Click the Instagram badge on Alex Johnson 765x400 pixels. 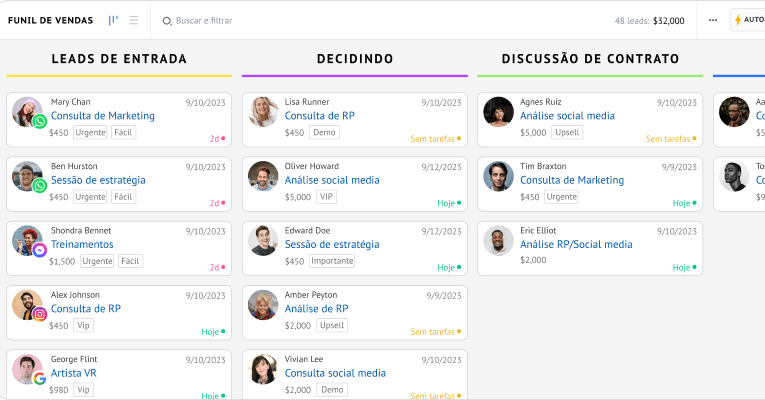(40, 314)
